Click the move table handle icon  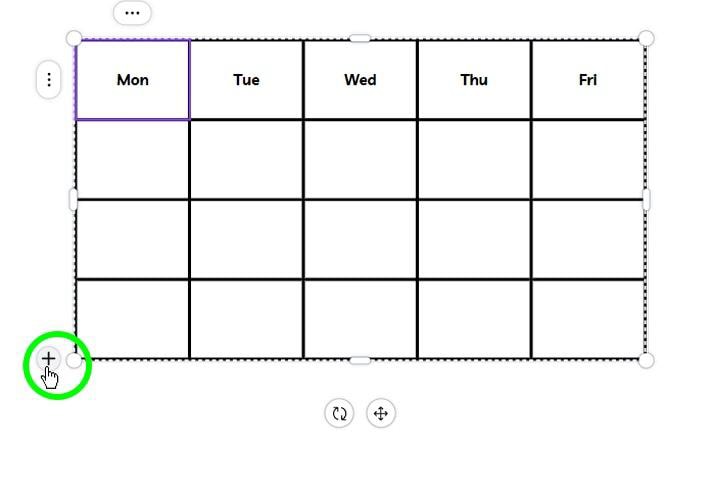click(x=381, y=413)
